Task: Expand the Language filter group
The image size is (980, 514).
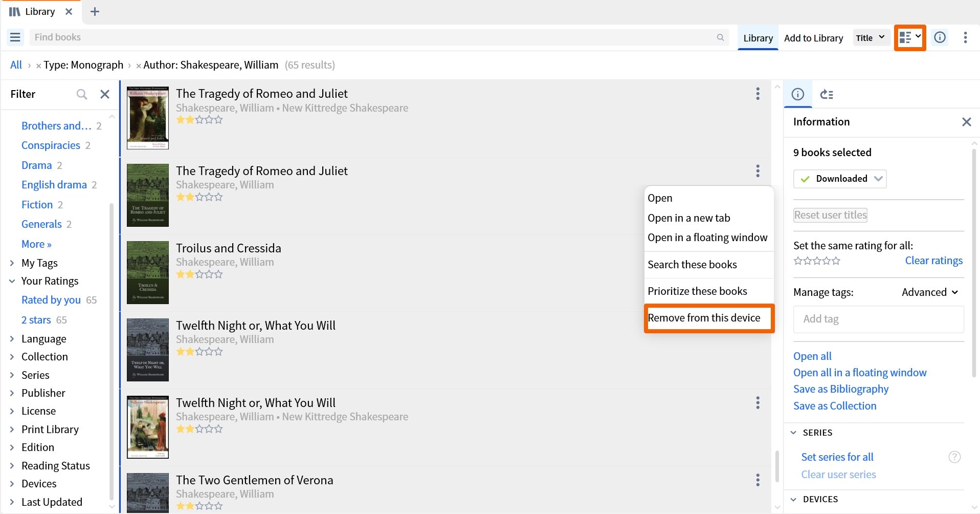Action: (x=12, y=339)
